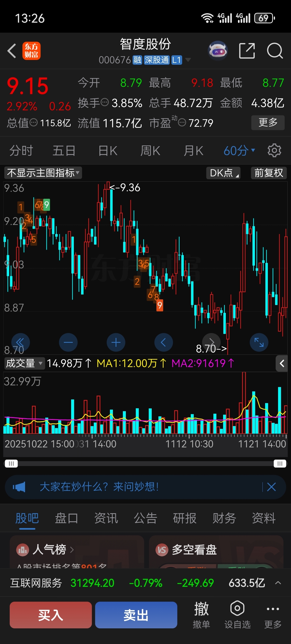Tap the 000676 stock code

coord(115,60)
